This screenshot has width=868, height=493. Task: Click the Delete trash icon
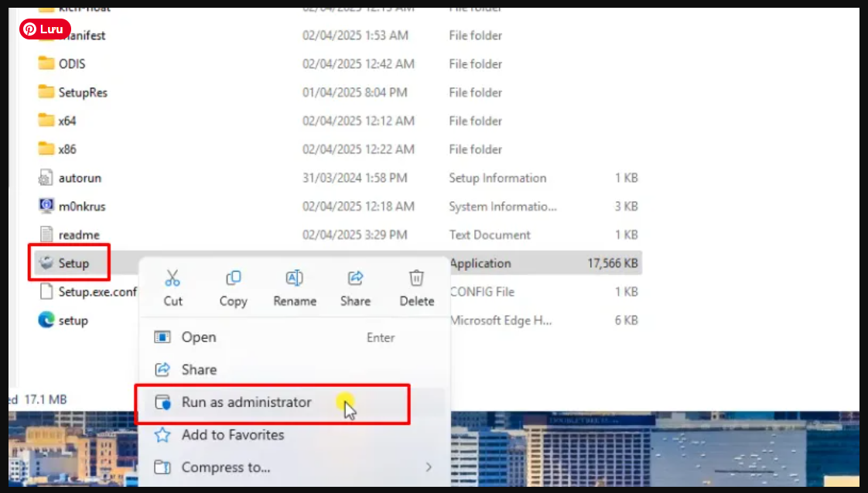415,278
